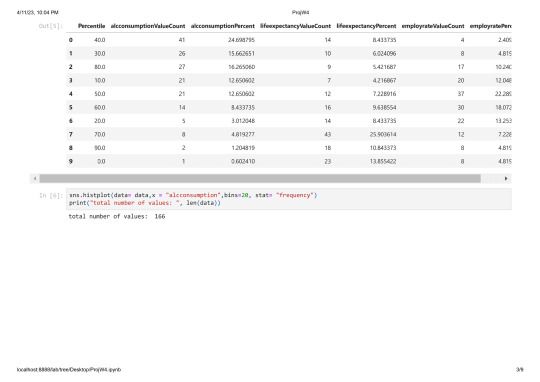Click the horizontal scrollbar thumb under the table
Viewport: 540px width, 382px height.
click(260, 178)
